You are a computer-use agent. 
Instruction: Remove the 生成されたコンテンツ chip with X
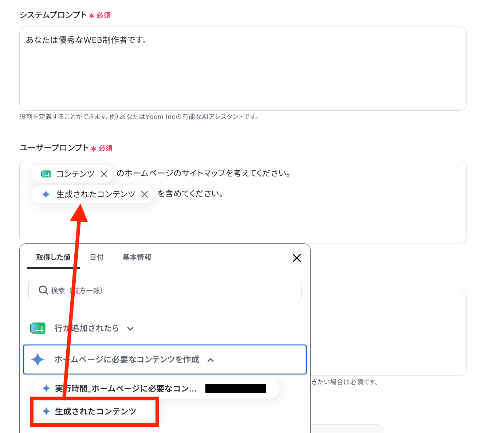145,194
